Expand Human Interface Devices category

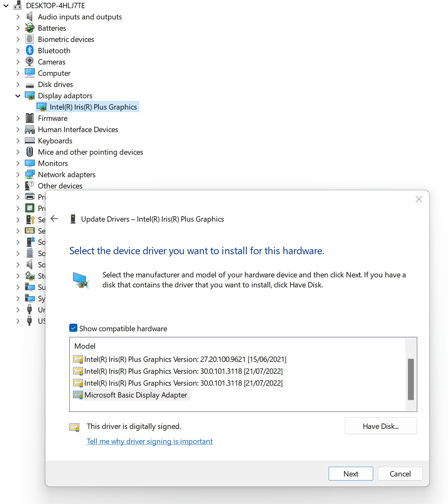18,129
